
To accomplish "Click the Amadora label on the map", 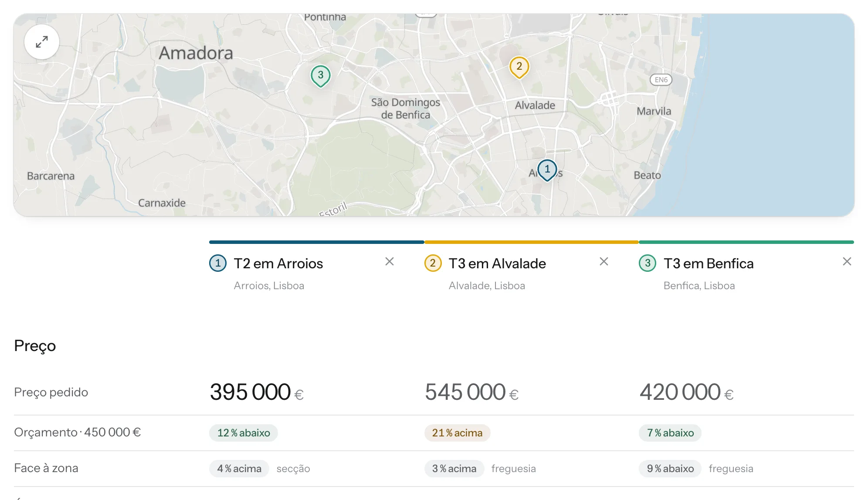I will 196,53.
